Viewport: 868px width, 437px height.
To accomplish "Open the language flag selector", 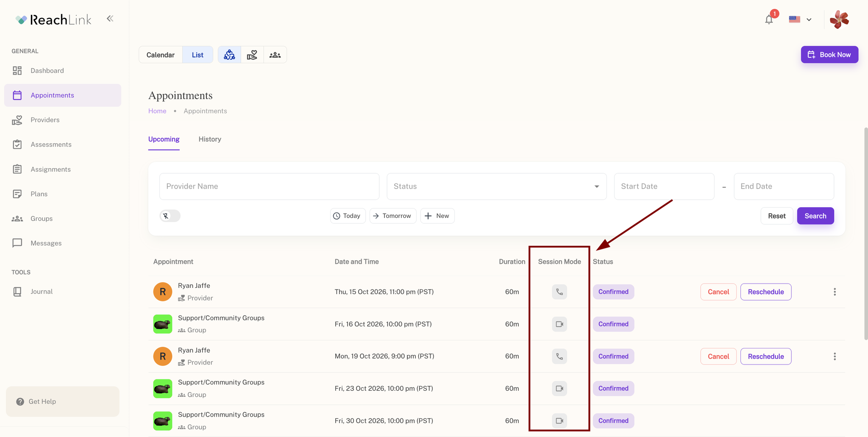I will click(800, 19).
